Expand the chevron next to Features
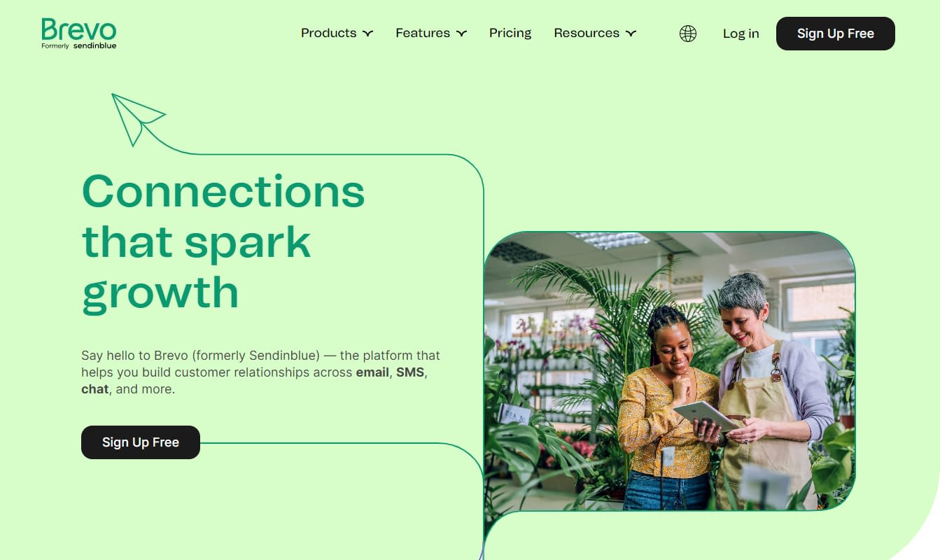 pyautogui.click(x=461, y=34)
